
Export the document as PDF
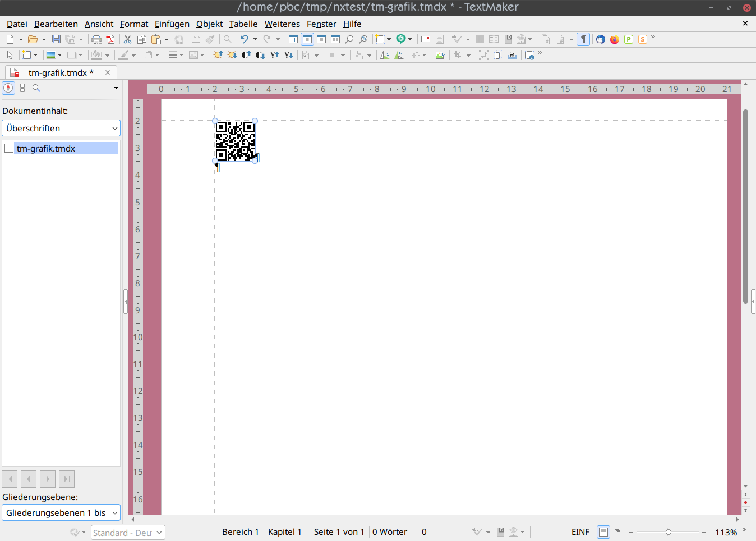click(x=110, y=39)
